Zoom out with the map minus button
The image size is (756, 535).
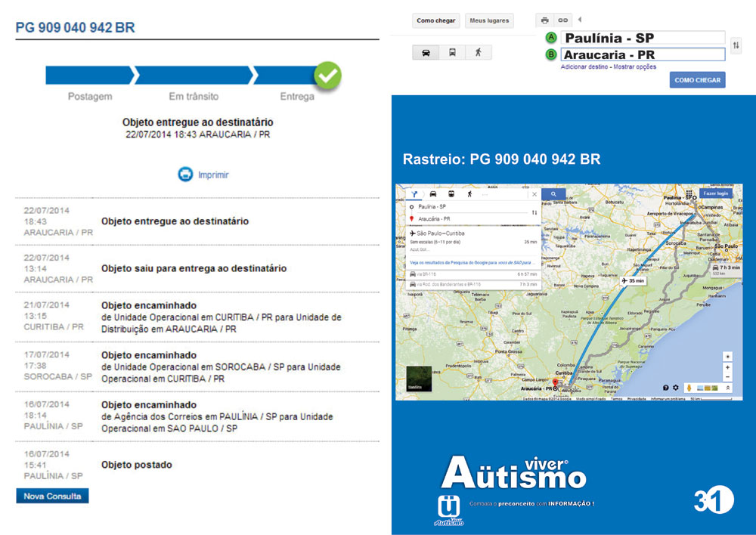(x=727, y=377)
